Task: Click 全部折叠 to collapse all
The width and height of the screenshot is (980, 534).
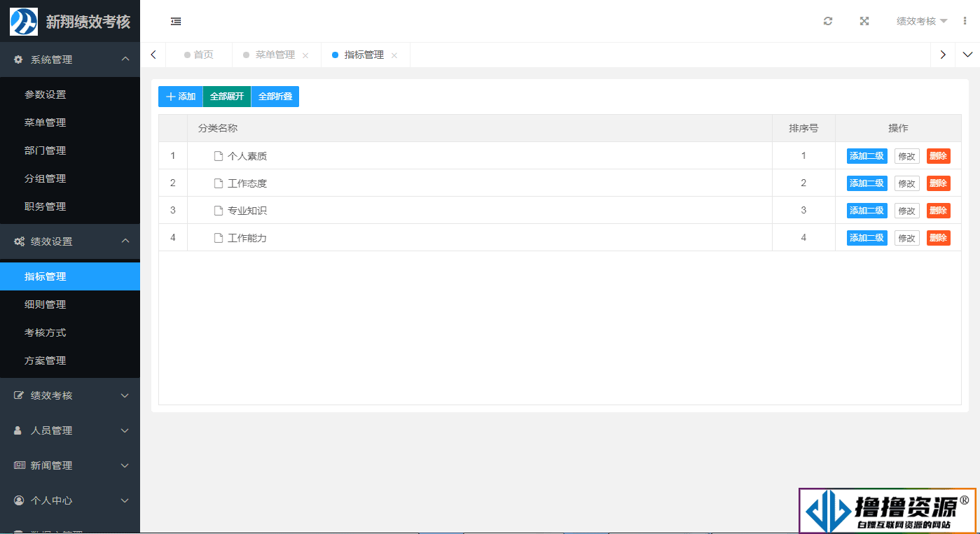Action: point(275,97)
